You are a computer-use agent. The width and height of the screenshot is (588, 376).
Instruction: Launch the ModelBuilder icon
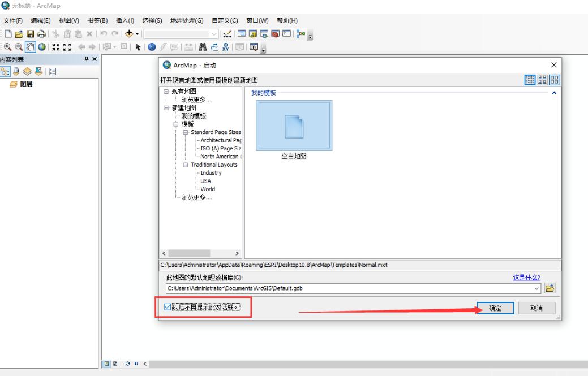(301, 34)
